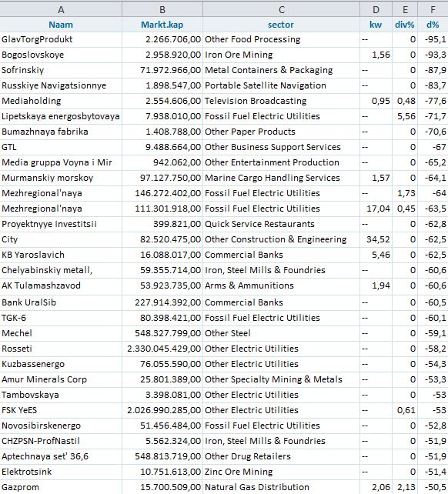The width and height of the screenshot is (448, 494).
Task: Select the TGK-6 cell
Action: pyautogui.click(x=61, y=319)
